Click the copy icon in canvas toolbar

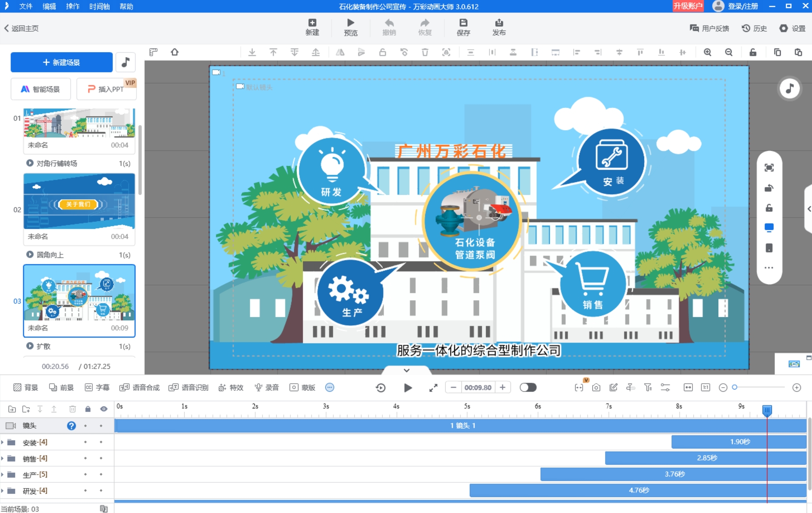tap(777, 52)
